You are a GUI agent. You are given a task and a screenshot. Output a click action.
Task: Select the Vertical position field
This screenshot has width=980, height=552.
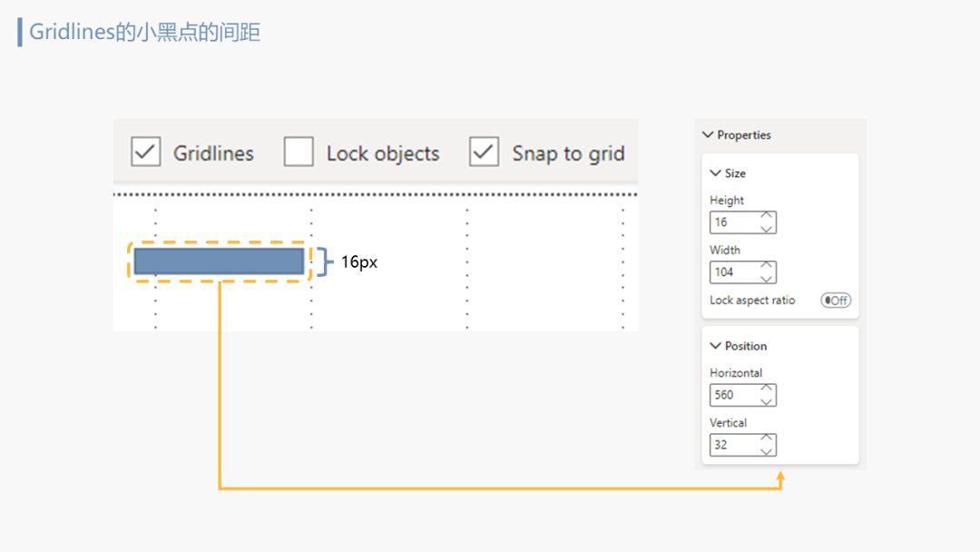pyautogui.click(x=733, y=445)
